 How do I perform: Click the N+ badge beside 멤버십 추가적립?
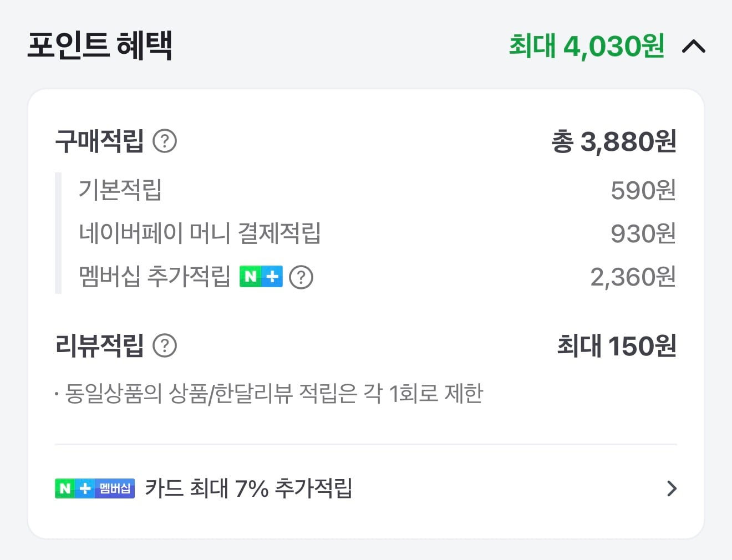point(261,277)
